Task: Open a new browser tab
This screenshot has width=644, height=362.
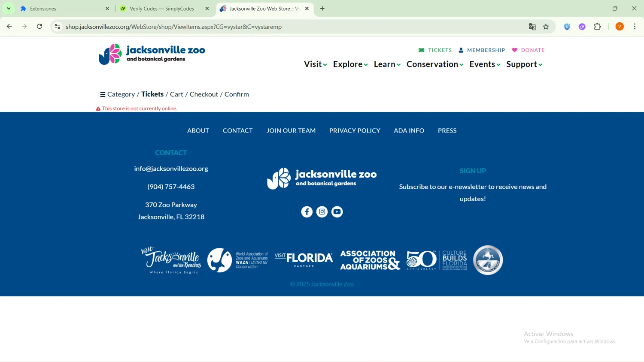Action: point(322,9)
